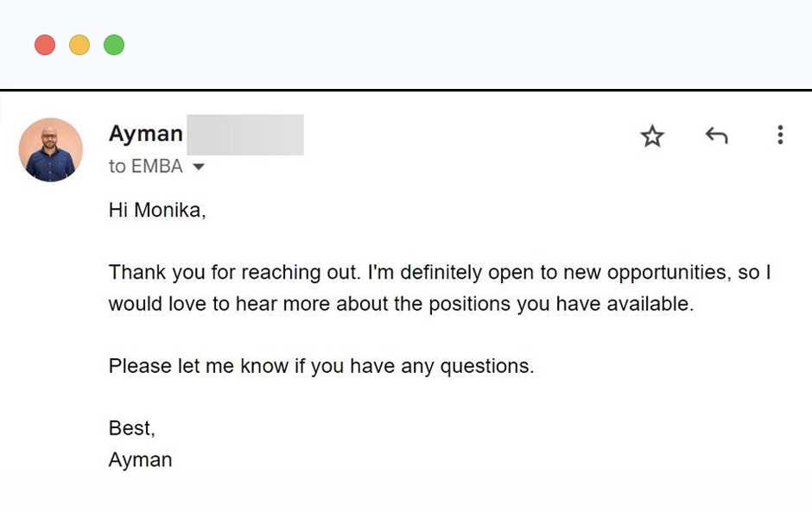Click the grayed-out block beside sender name
The width and height of the screenshot is (812, 512).
pos(244,135)
